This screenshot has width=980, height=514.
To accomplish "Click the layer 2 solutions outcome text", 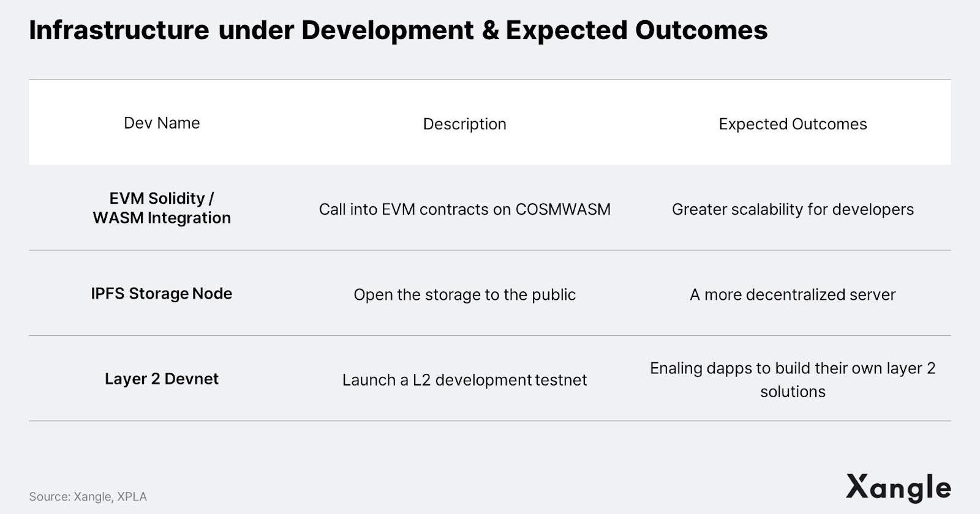I will (x=793, y=380).
